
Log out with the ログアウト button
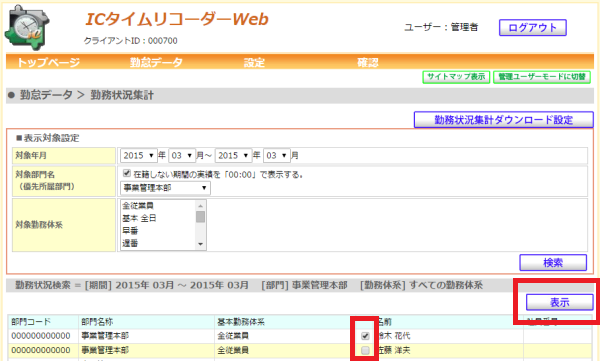(x=533, y=28)
